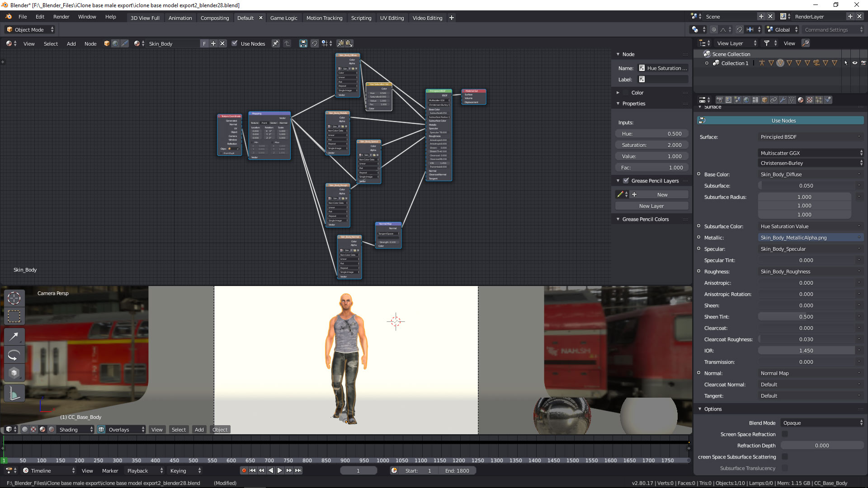This screenshot has width=868, height=488.
Task: Toggle Use Nodes button in material
Action: tap(783, 120)
